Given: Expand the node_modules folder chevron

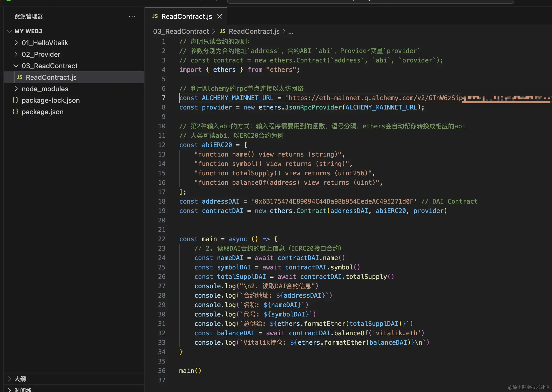Looking at the screenshot, I should 16,89.
